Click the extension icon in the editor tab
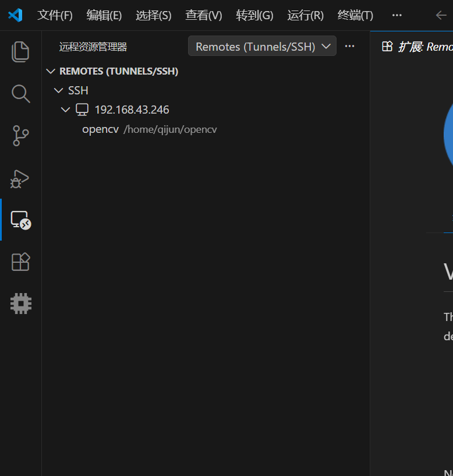Viewport: 453px width, 476px height. click(387, 47)
